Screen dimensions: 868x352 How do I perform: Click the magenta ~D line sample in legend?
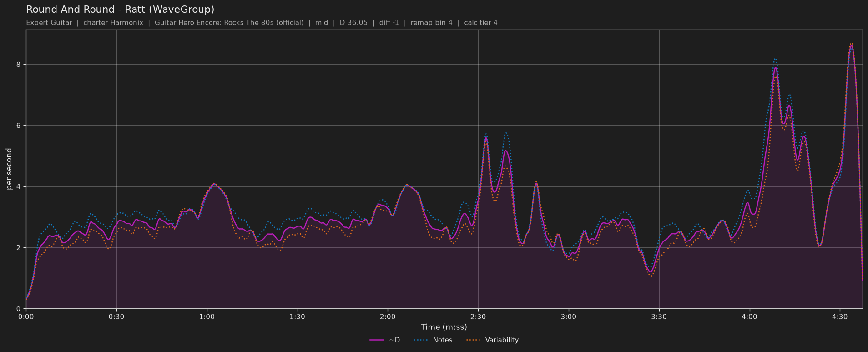(x=377, y=340)
